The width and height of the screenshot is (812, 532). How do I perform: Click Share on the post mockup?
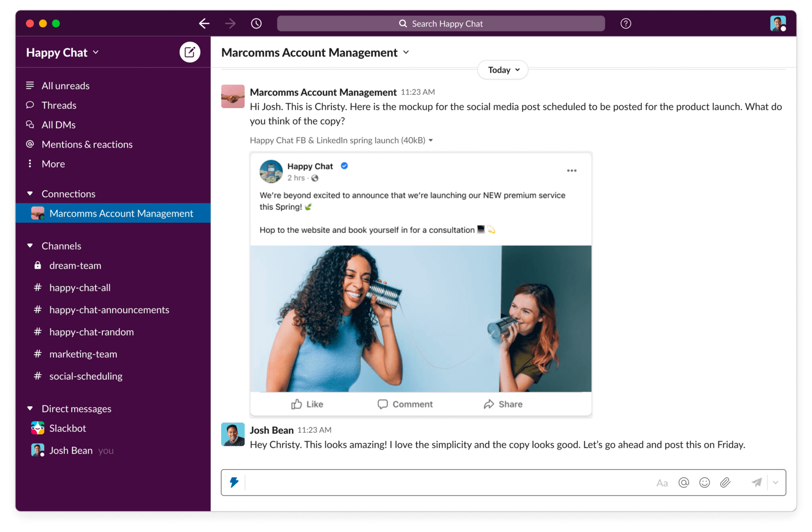503,404
